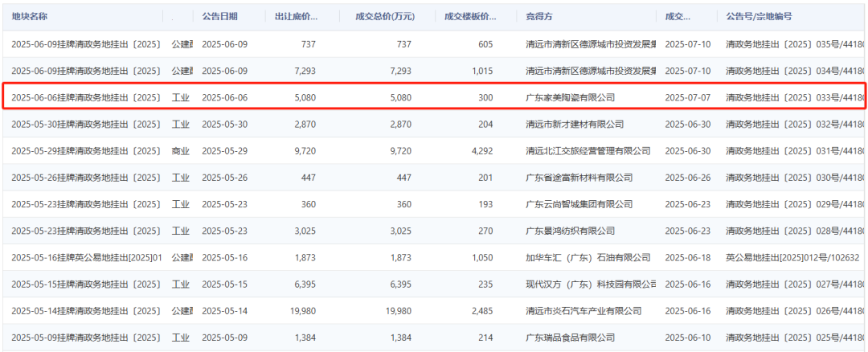Click transaction date 2025-07-07
Viewport: 868px width, 352px height.
(x=687, y=97)
